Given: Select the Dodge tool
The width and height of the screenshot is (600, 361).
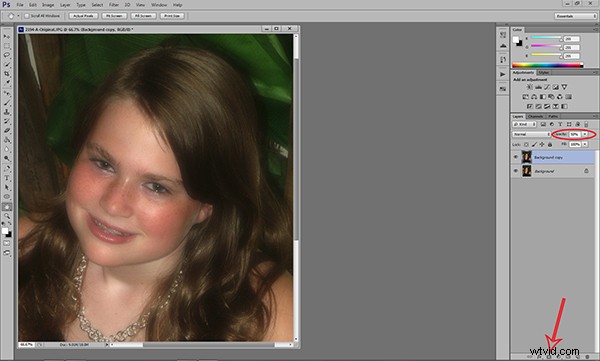Looking at the screenshot, I should click(x=7, y=158).
